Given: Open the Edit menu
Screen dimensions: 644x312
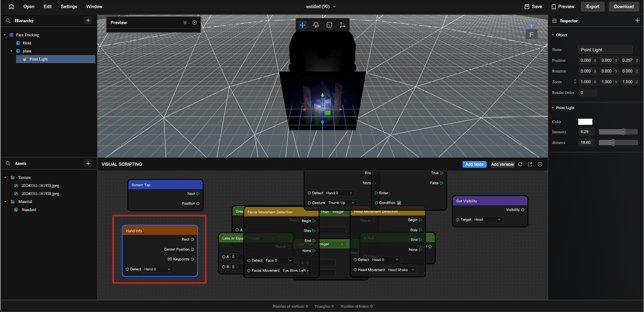Looking at the screenshot, I should (x=48, y=6).
